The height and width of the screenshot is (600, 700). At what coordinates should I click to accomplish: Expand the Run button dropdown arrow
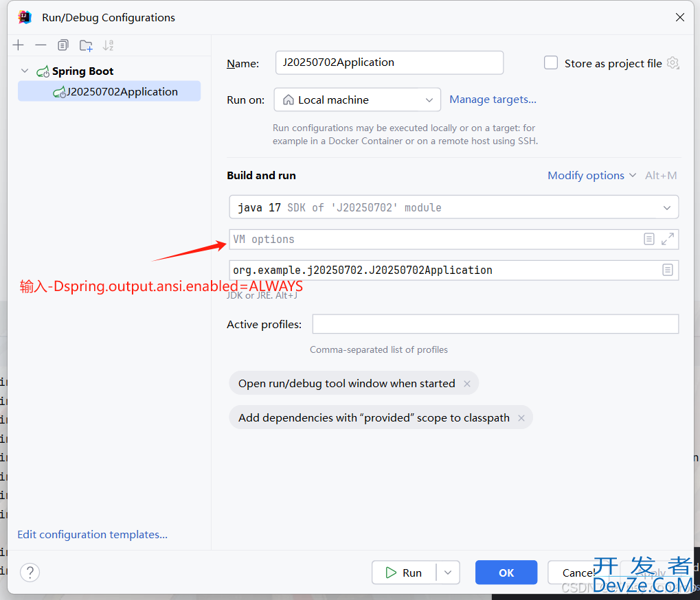(448, 573)
